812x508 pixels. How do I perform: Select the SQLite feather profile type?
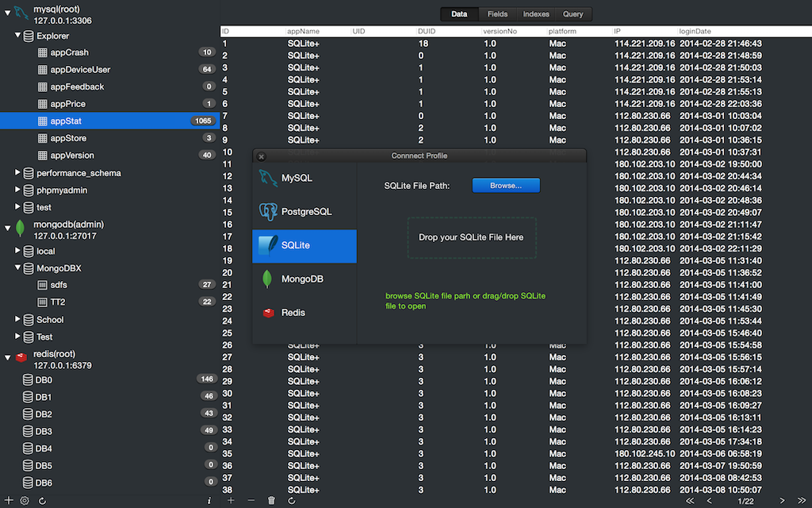pos(304,246)
